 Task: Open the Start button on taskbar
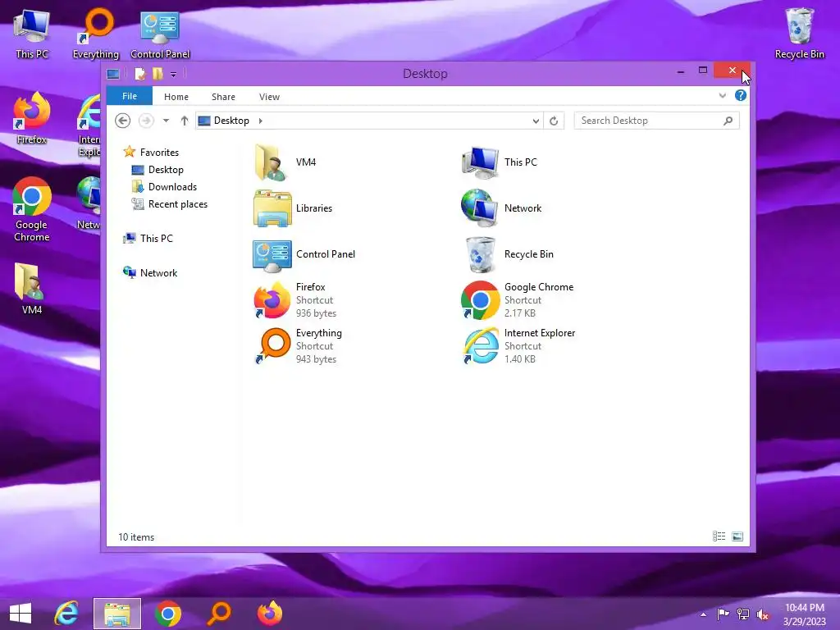21,614
